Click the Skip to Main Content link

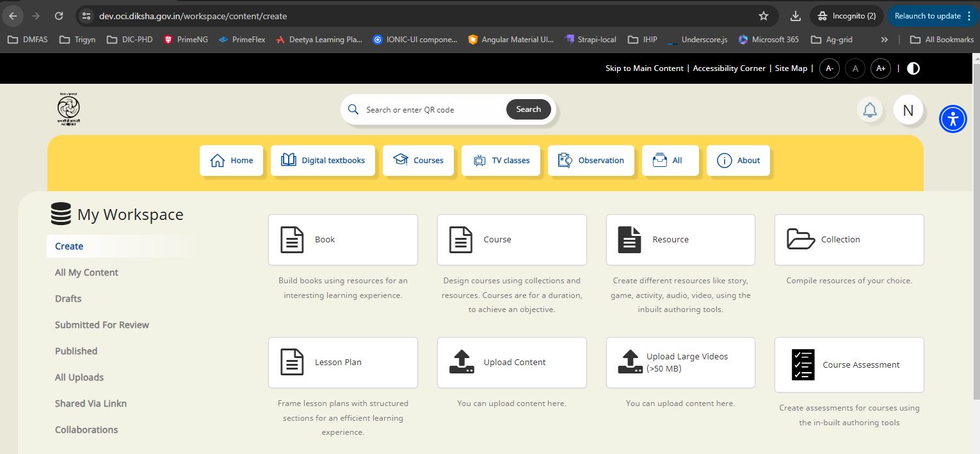(x=644, y=68)
